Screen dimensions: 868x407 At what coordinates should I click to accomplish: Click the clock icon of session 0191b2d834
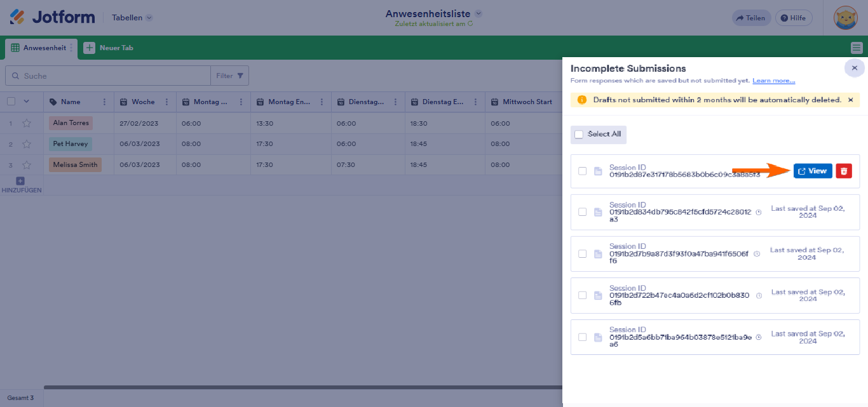pyautogui.click(x=758, y=212)
